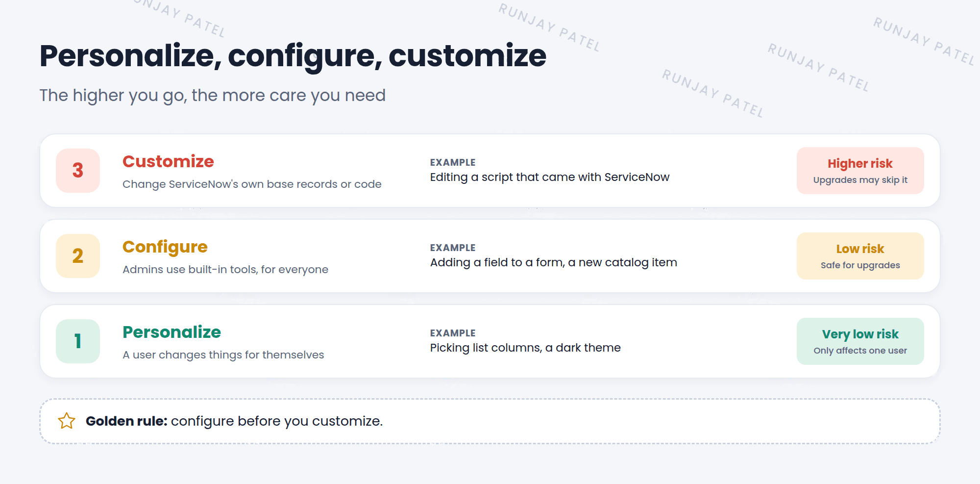Image resolution: width=980 pixels, height=484 pixels.
Task: Click the bold 'Golden rule:' label
Action: click(x=126, y=421)
